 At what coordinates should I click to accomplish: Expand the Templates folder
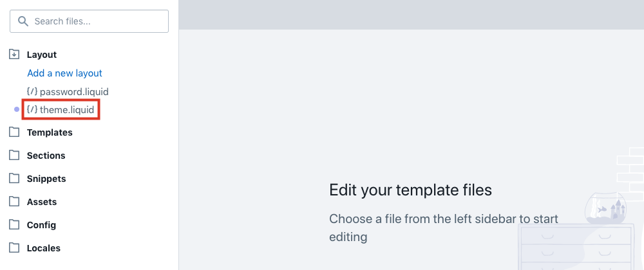(50, 132)
